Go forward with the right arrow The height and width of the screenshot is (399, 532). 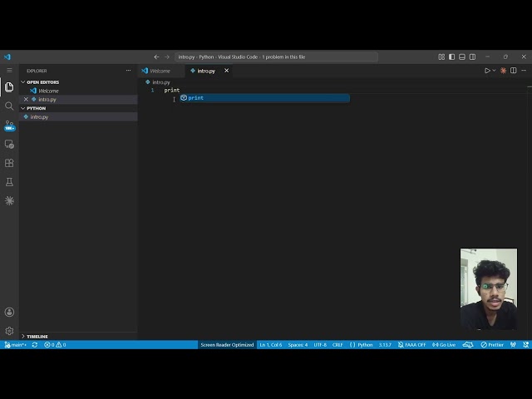coord(167,57)
